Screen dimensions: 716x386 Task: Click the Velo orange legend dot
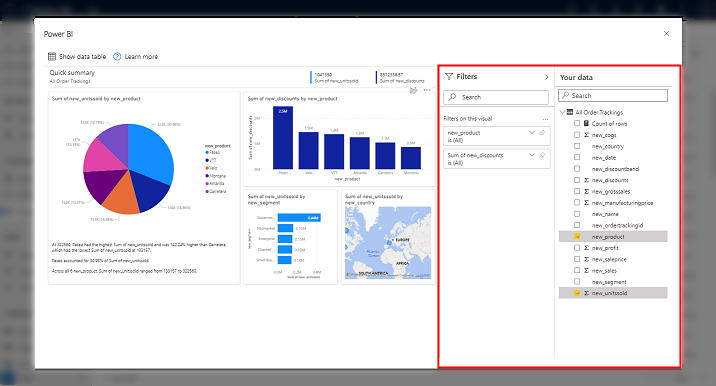tap(207, 168)
